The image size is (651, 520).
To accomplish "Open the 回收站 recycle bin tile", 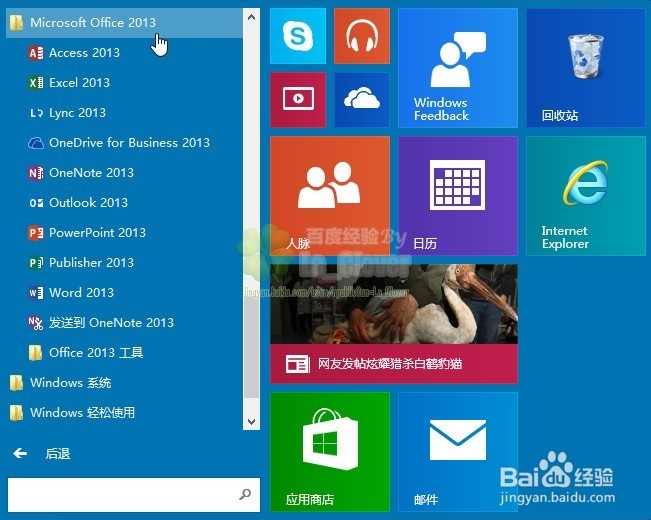I will coord(586,68).
